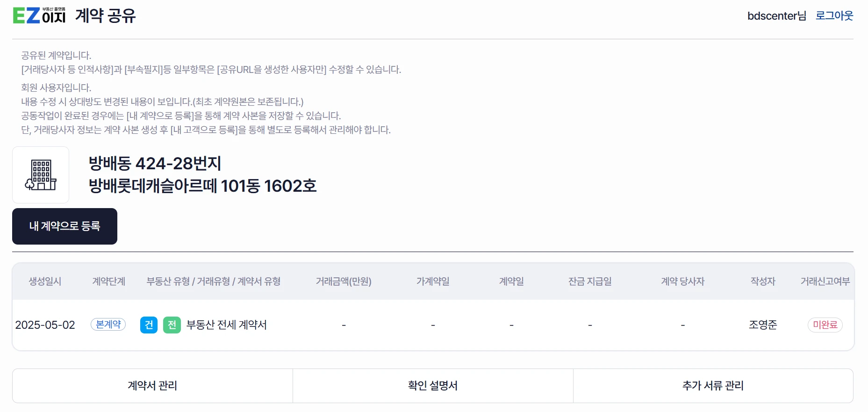Click the 생성일시 column header

[x=45, y=282]
